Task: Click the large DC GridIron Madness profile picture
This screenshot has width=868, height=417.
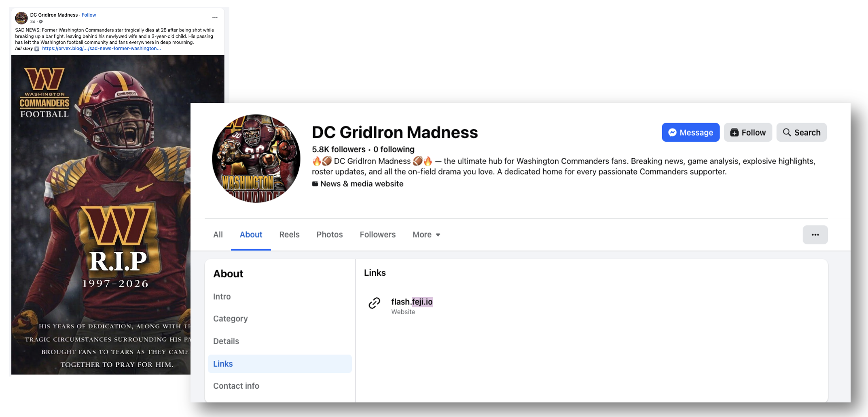Action: tap(256, 158)
